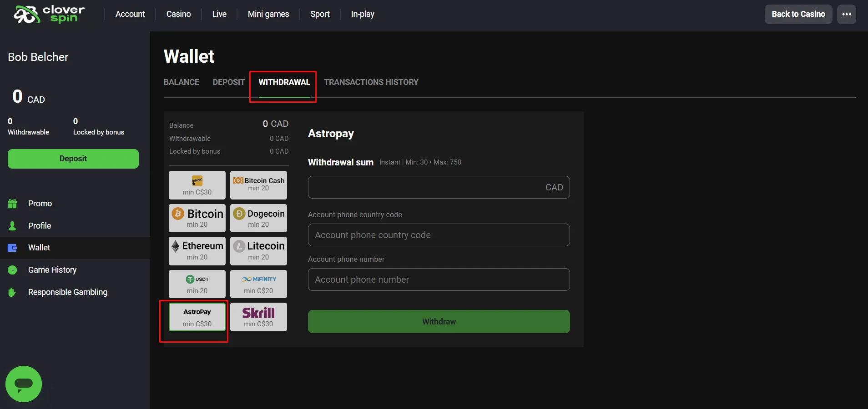Click the Clover Spin logo
868x409 pixels.
click(x=49, y=14)
